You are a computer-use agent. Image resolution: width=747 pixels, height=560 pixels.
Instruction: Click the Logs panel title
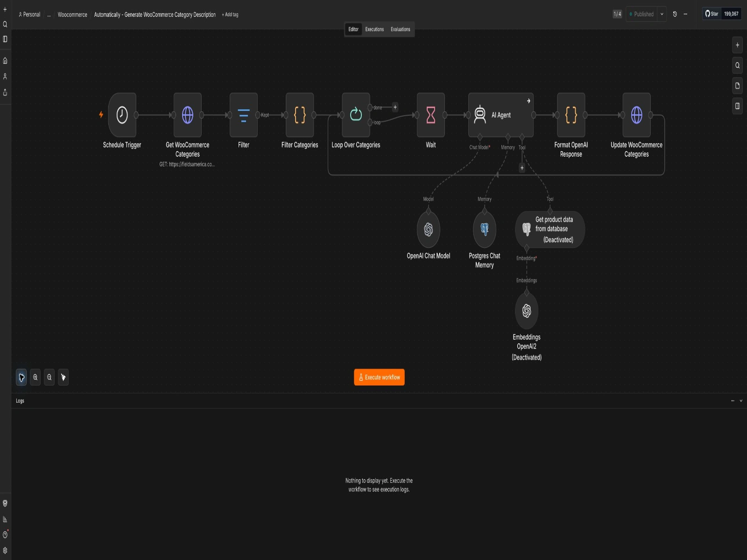(20, 401)
